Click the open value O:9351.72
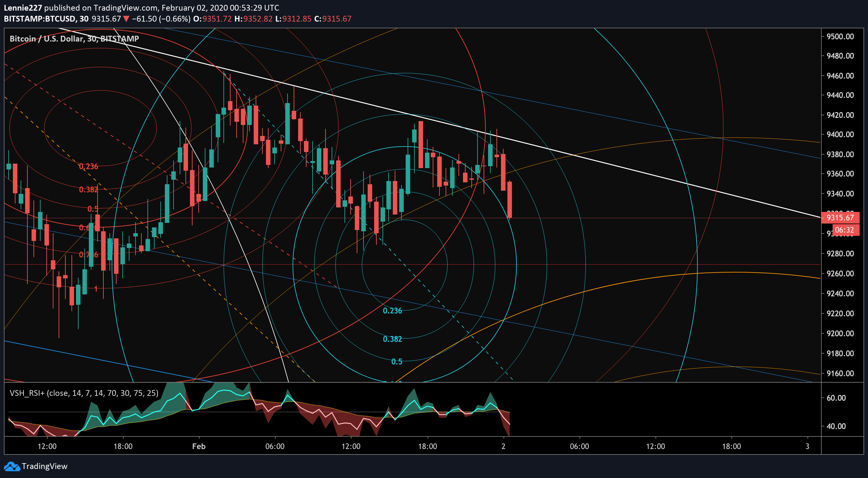This screenshot has height=478, width=868. click(x=212, y=19)
